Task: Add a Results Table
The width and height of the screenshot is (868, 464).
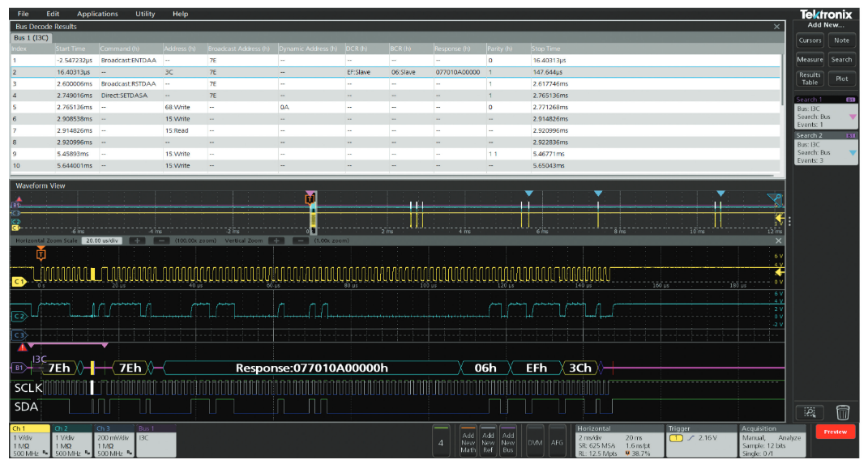Action: 810,79
